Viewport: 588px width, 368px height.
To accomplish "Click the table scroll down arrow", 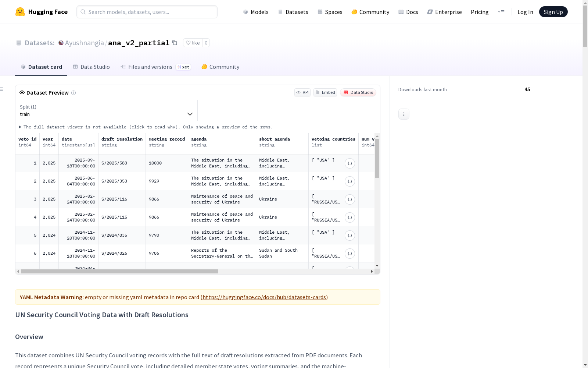I will pos(377,266).
